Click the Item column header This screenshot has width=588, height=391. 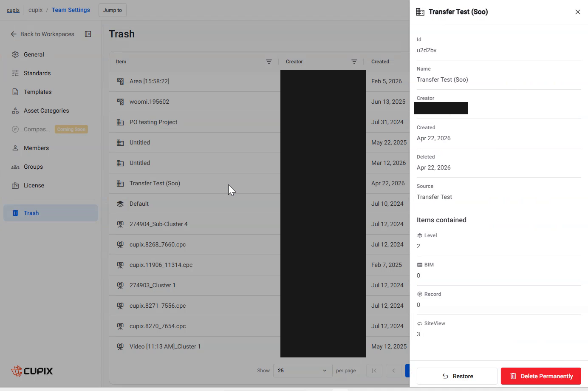pyautogui.click(x=121, y=62)
